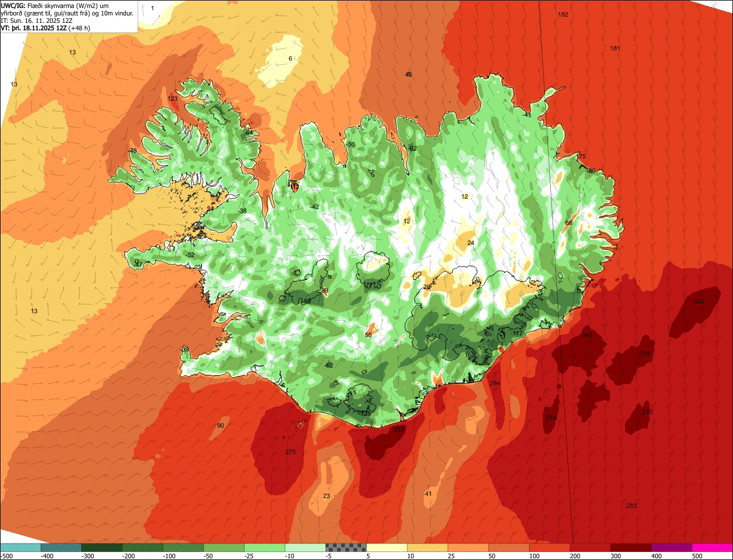Screen dimensions: 733x560
Task: Click the flux value 182 over the northeast sea
Action: click(x=563, y=14)
